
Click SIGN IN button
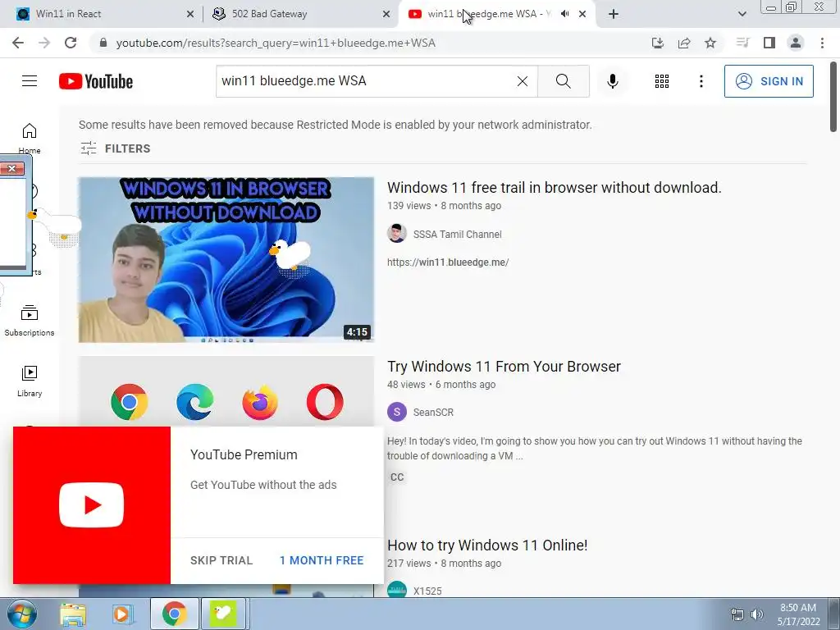point(769,81)
